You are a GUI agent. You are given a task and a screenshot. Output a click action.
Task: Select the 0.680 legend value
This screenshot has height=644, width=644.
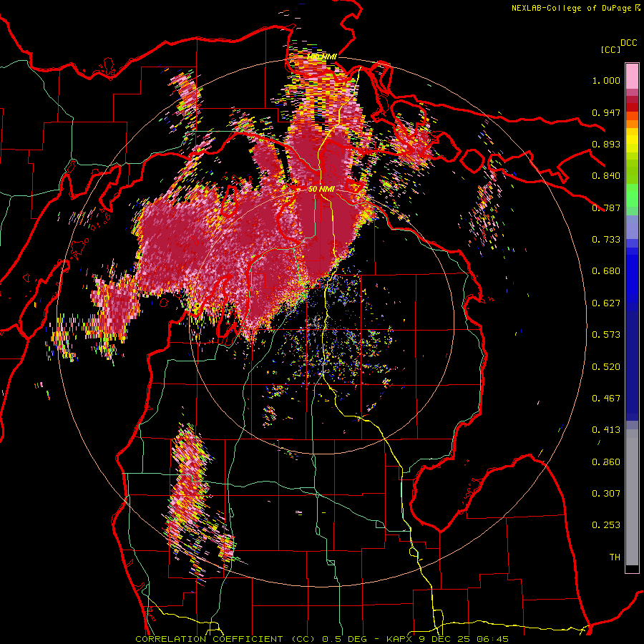coord(606,271)
